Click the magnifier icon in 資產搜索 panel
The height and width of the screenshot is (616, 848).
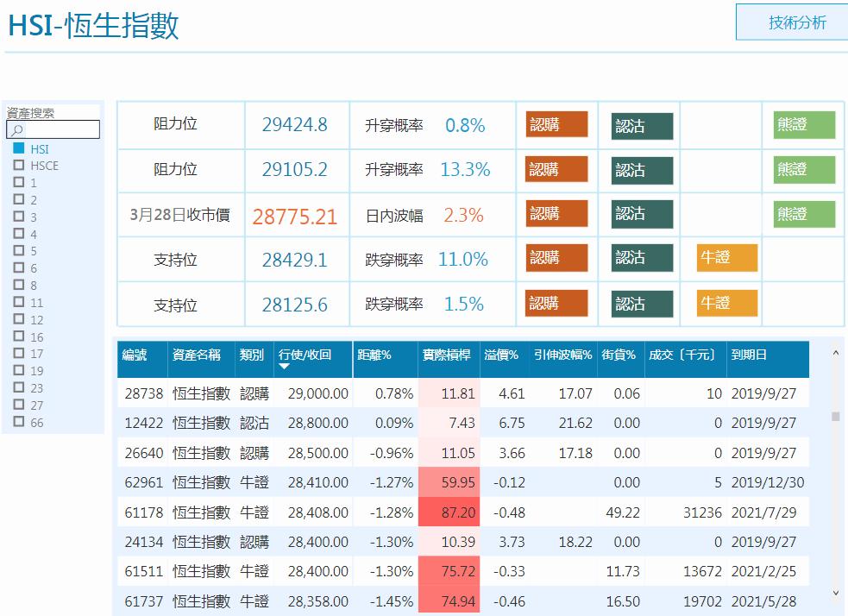pos(17,129)
